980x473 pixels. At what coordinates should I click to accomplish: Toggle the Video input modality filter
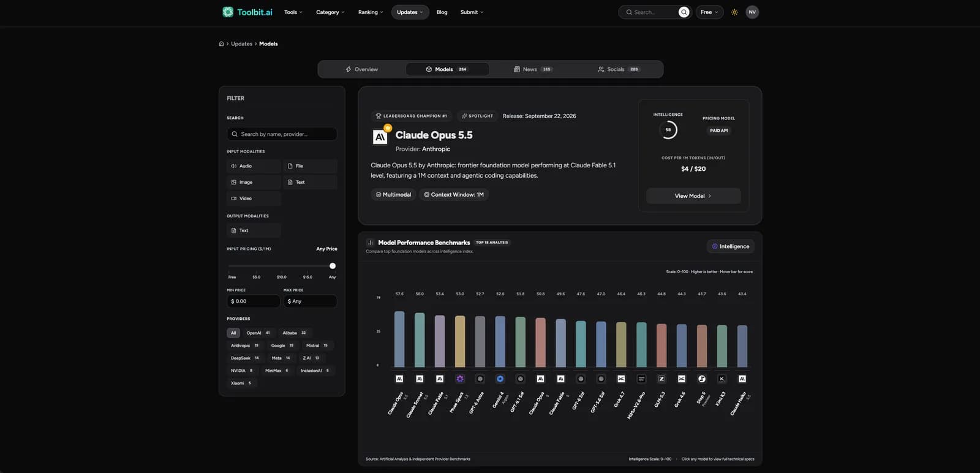[x=254, y=199]
